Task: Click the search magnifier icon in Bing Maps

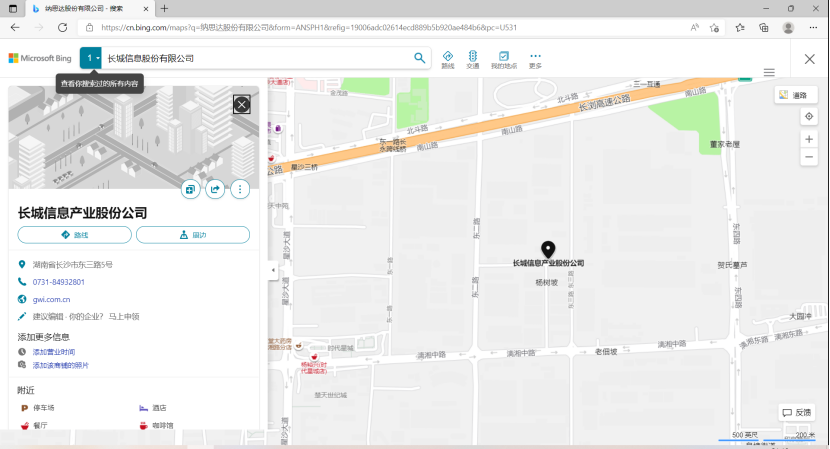Action: [x=420, y=58]
